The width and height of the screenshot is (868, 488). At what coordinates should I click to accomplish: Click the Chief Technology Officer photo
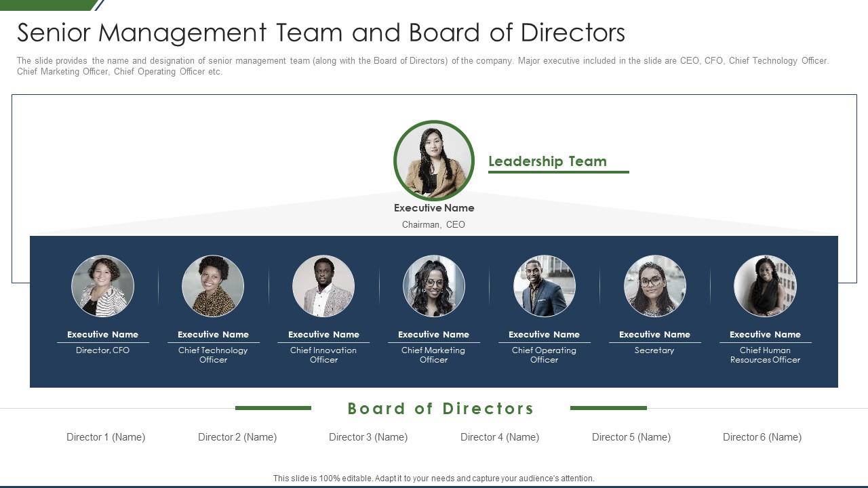coord(213,286)
